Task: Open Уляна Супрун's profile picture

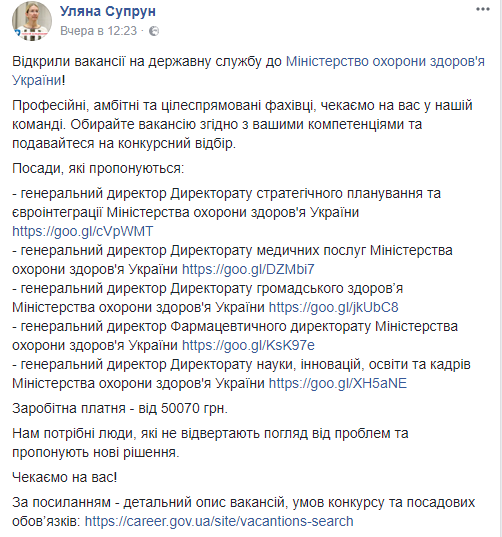Action: click(32, 21)
